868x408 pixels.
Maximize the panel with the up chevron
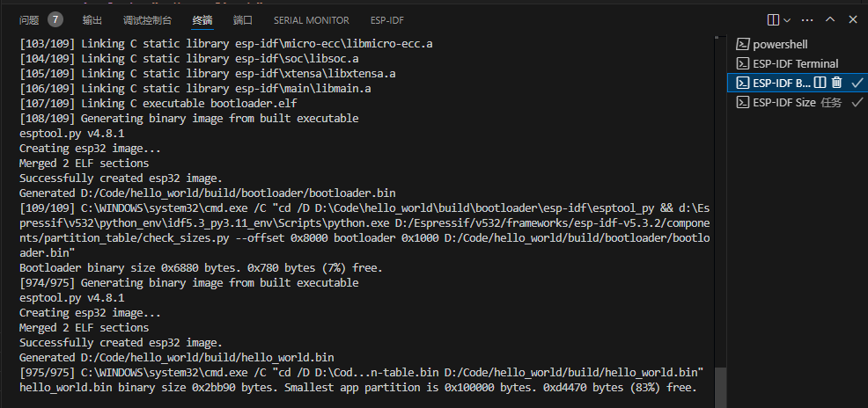(x=830, y=19)
